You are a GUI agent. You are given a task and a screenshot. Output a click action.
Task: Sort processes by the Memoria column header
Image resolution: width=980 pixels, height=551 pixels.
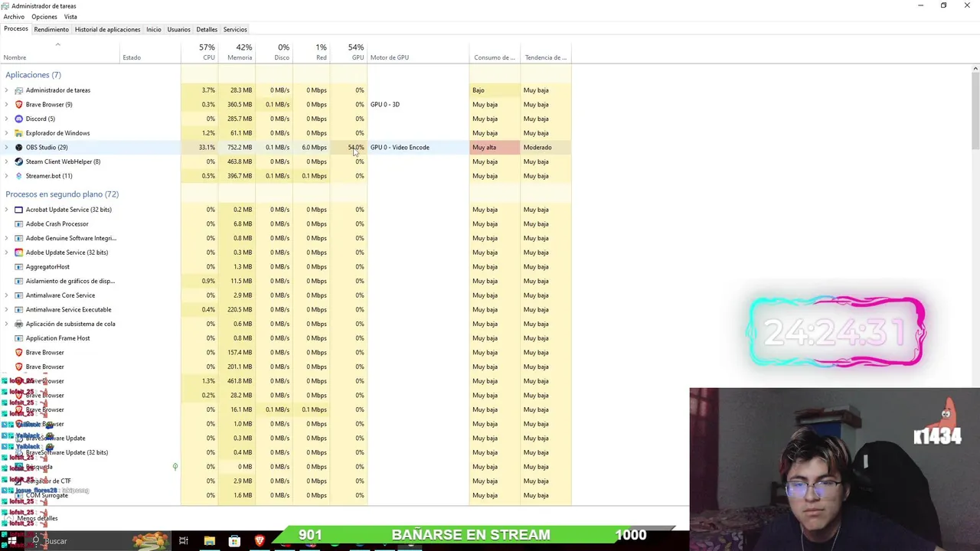click(237, 52)
